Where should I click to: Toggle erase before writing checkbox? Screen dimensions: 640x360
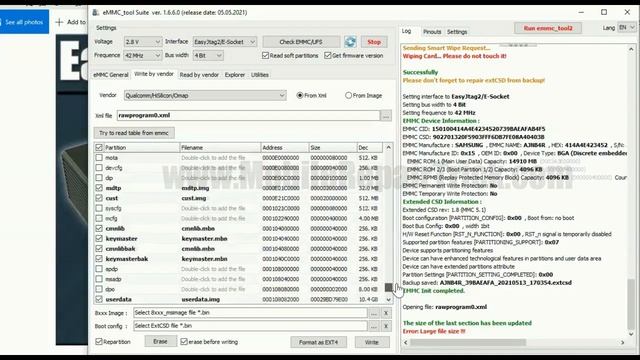(184, 342)
